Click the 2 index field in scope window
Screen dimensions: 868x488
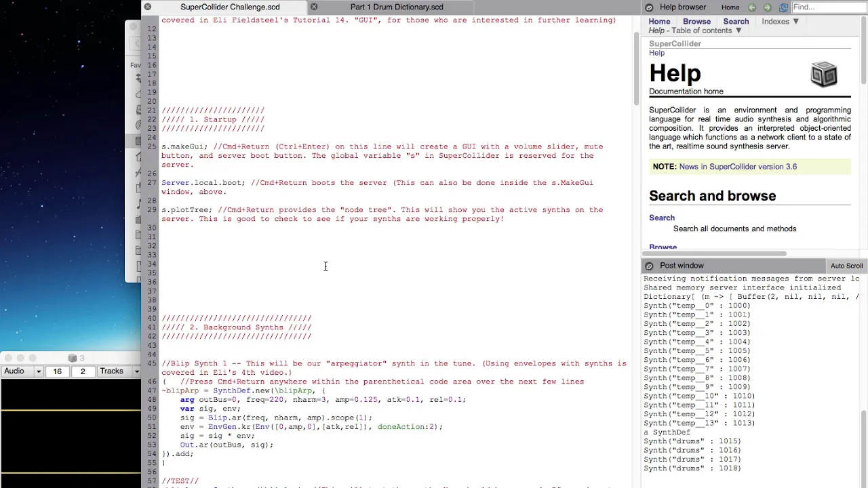pyautogui.click(x=83, y=371)
